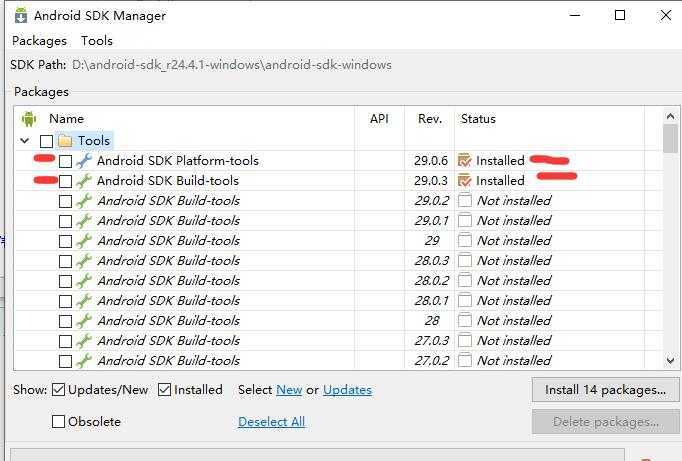Image resolution: width=682 pixels, height=461 pixels.
Task: Collapse the Tools tree group
Action: pyautogui.click(x=24, y=141)
